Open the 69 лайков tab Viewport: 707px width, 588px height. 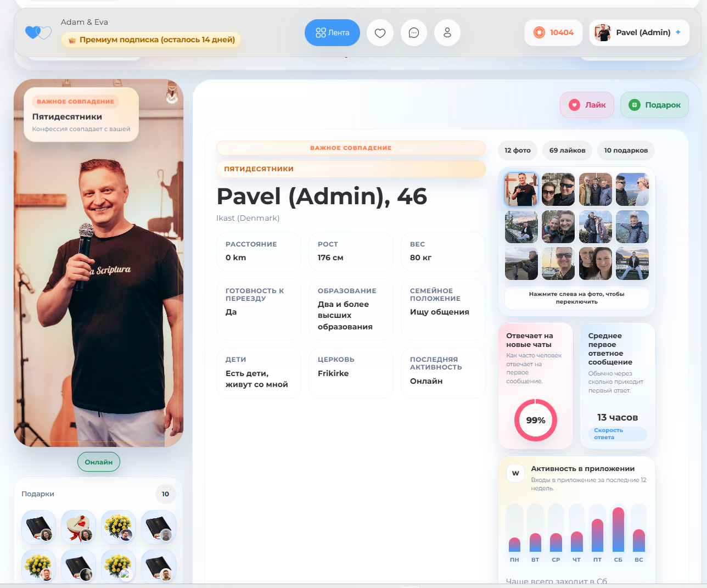pos(567,150)
